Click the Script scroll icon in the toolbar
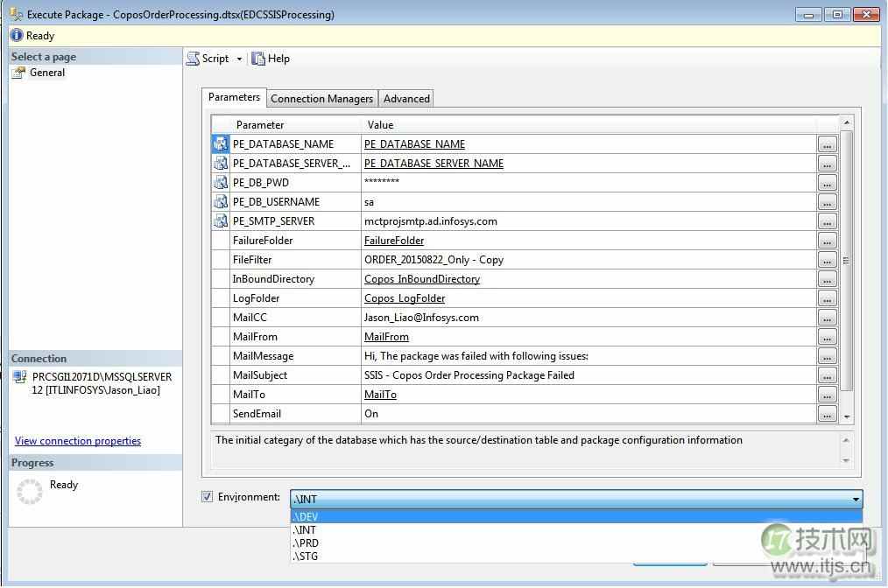This screenshot has width=888, height=588. coord(194,59)
